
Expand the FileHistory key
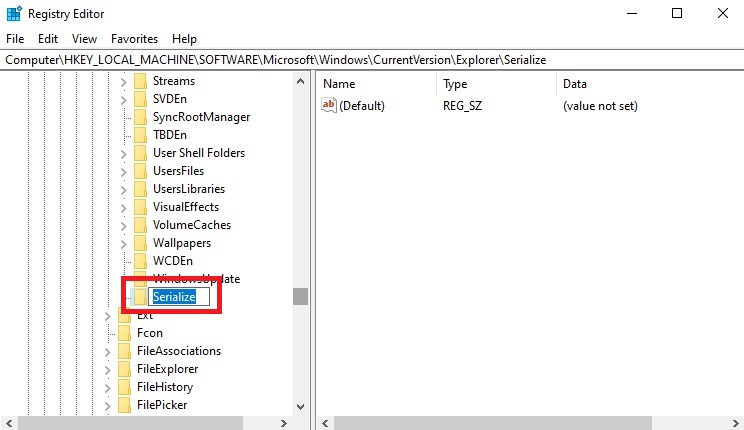pyautogui.click(x=108, y=388)
